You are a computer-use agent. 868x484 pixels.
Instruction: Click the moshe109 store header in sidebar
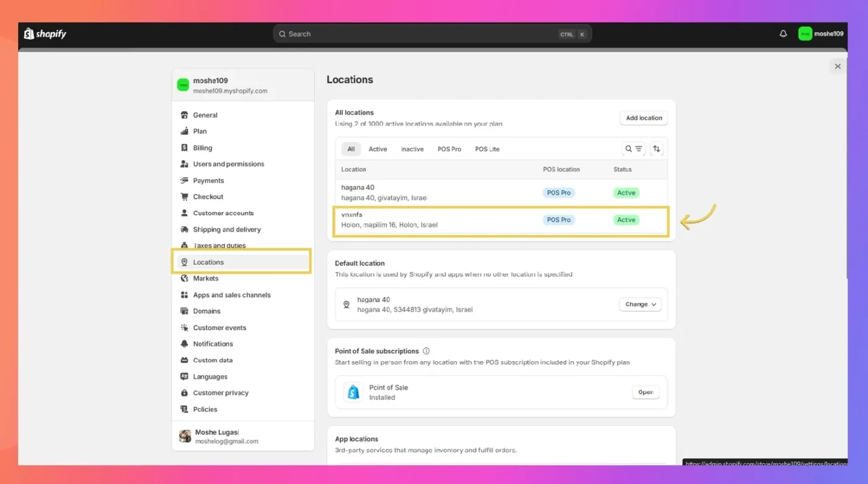pos(242,85)
